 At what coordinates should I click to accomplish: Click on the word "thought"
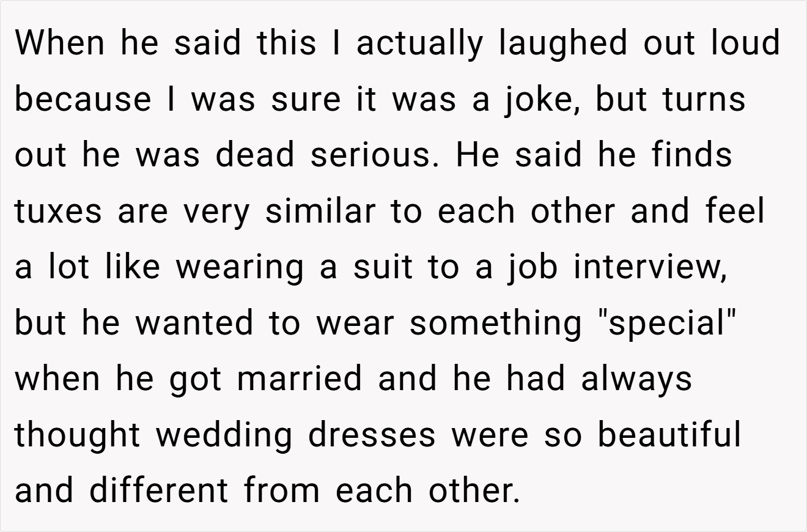[x=77, y=435]
